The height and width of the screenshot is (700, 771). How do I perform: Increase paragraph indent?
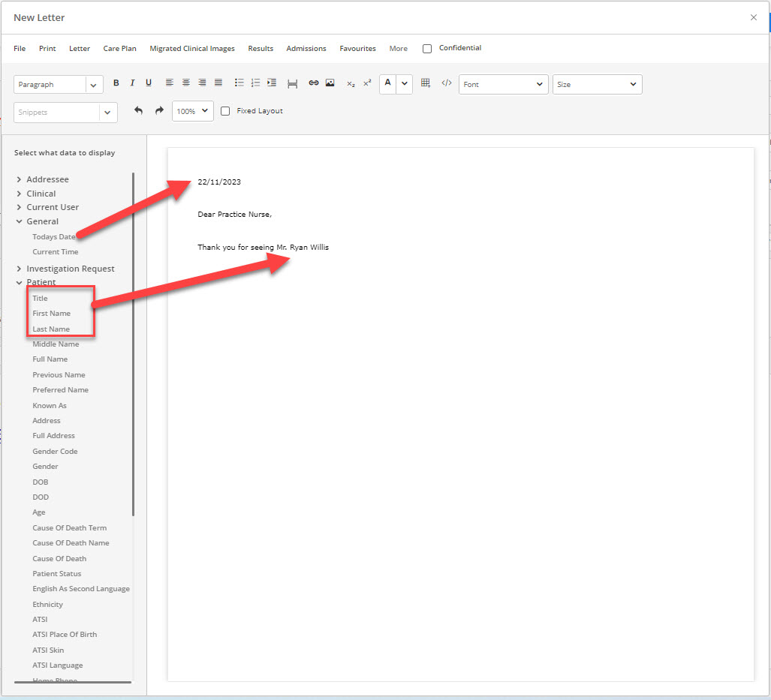tap(272, 83)
